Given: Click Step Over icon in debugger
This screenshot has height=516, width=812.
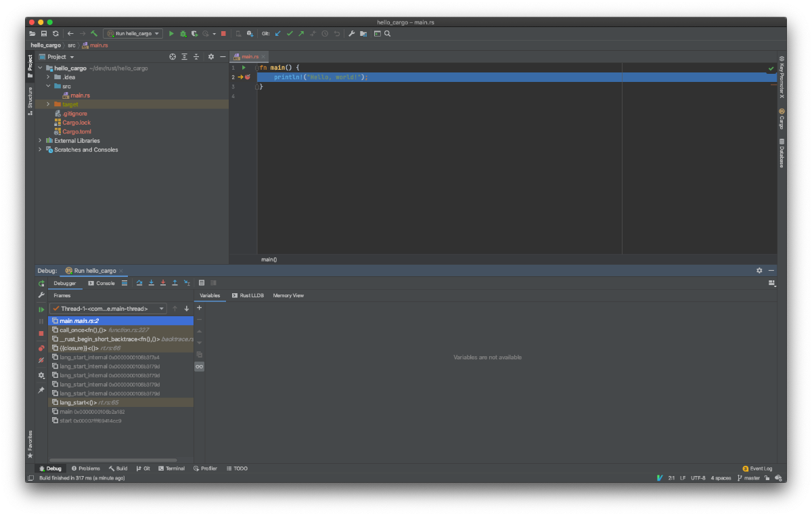Looking at the screenshot, I should click(139, 283).
